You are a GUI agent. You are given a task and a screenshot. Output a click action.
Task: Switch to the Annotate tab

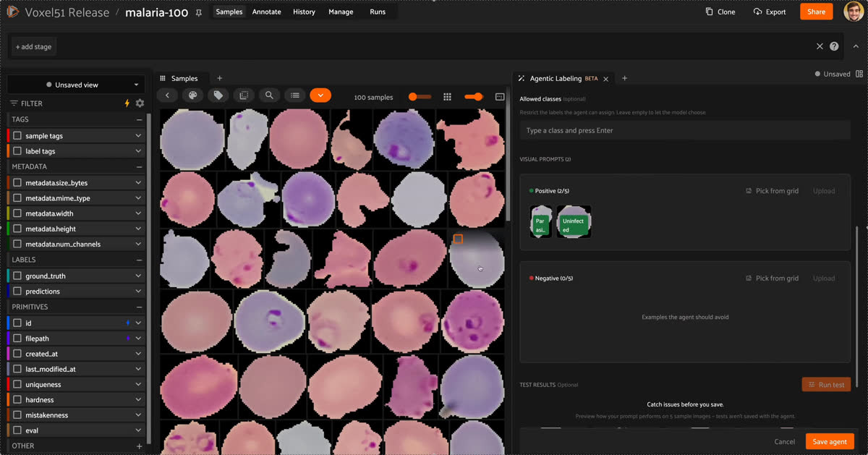click(266, 12)
